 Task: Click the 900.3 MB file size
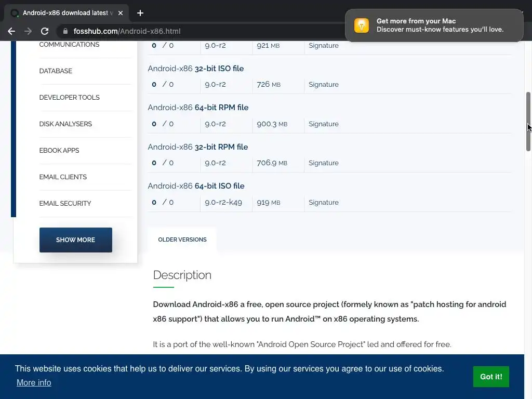272,124
